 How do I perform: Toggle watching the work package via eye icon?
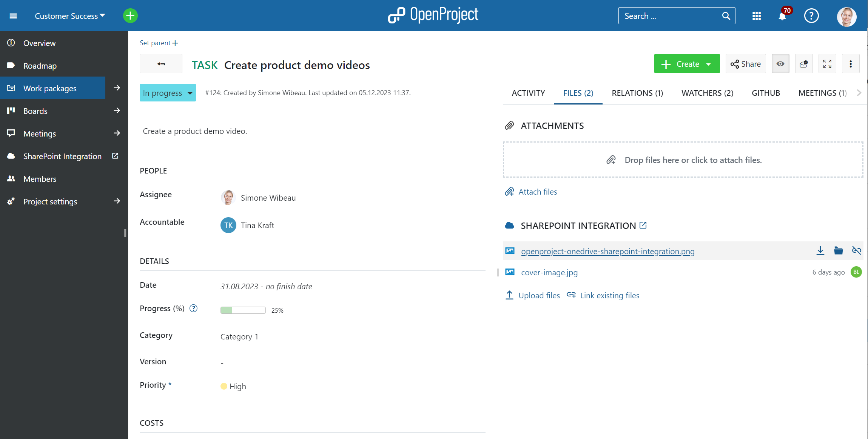pyautogui.click(x=780, y=63)
